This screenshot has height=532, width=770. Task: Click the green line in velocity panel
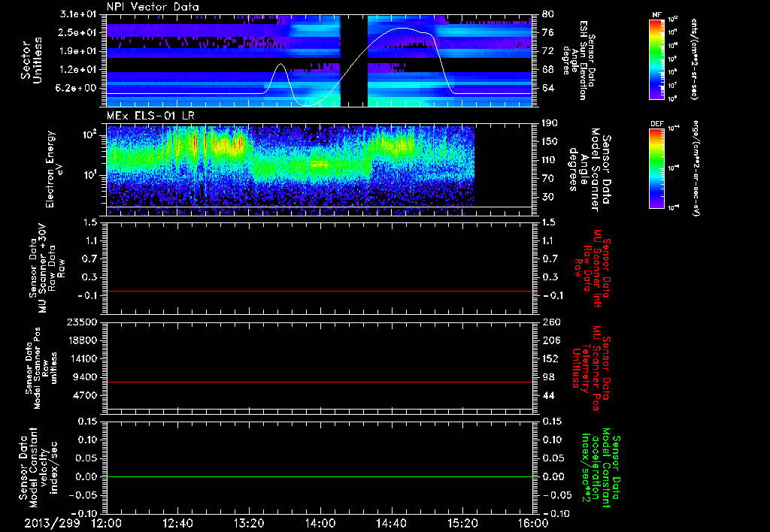click(x=320, y=476)
